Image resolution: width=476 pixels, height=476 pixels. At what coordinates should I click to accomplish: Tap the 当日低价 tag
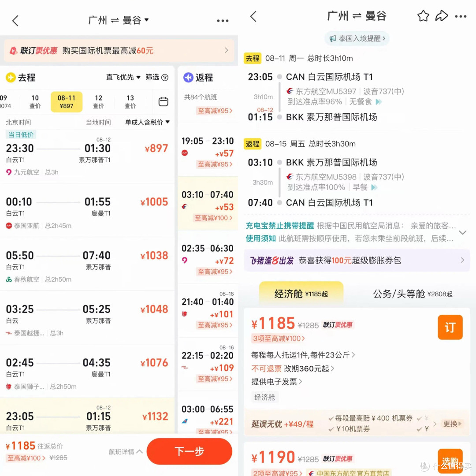coord(21,134)
